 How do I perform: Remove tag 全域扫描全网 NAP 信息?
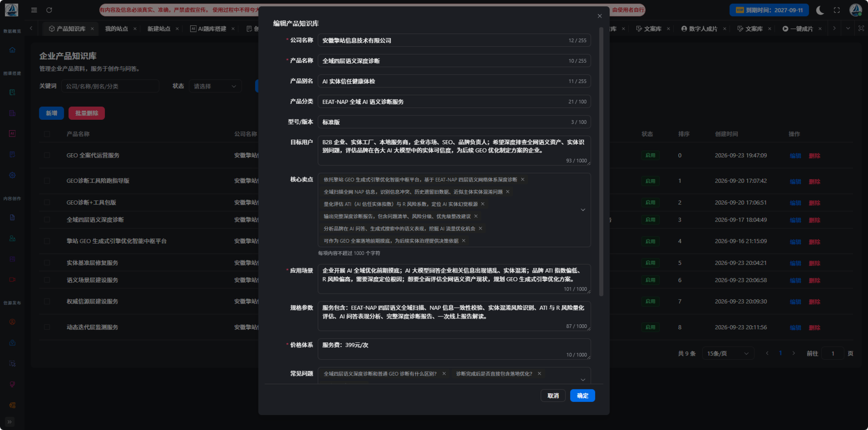[508, 192]
